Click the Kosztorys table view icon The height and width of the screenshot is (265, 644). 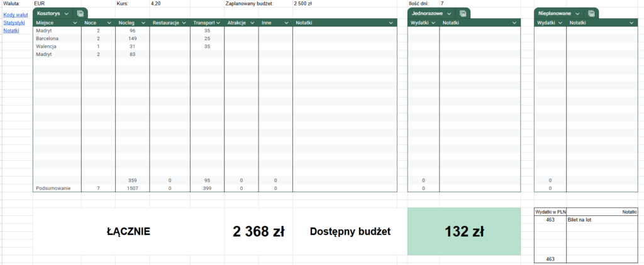click(x=80, y=14)
